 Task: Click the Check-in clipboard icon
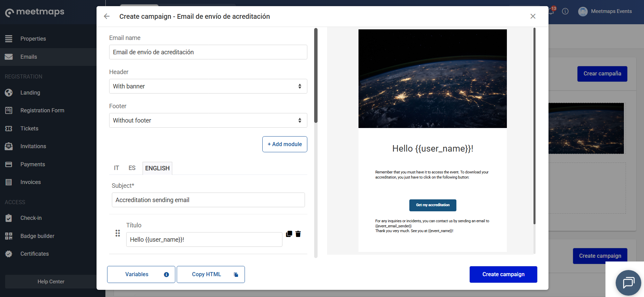[x=9, y=218]
